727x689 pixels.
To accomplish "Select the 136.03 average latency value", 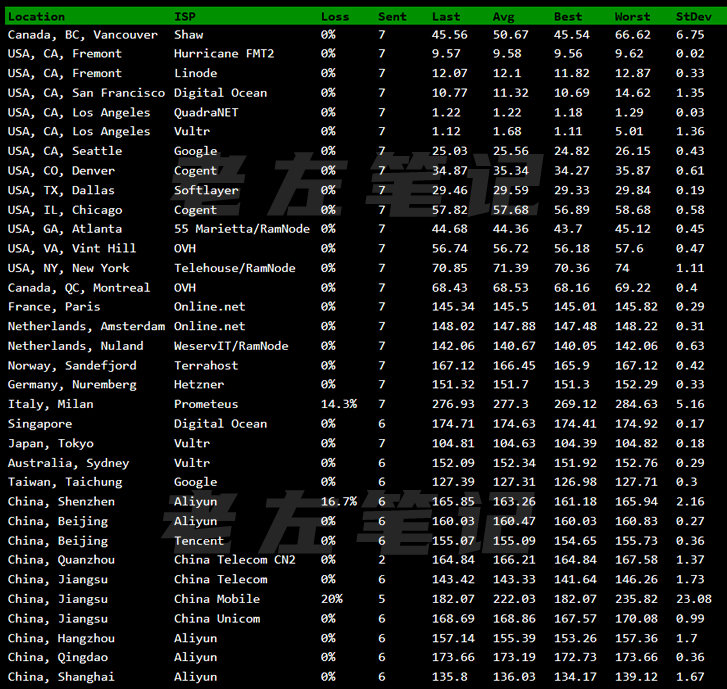I will click(x=514, y=677).
